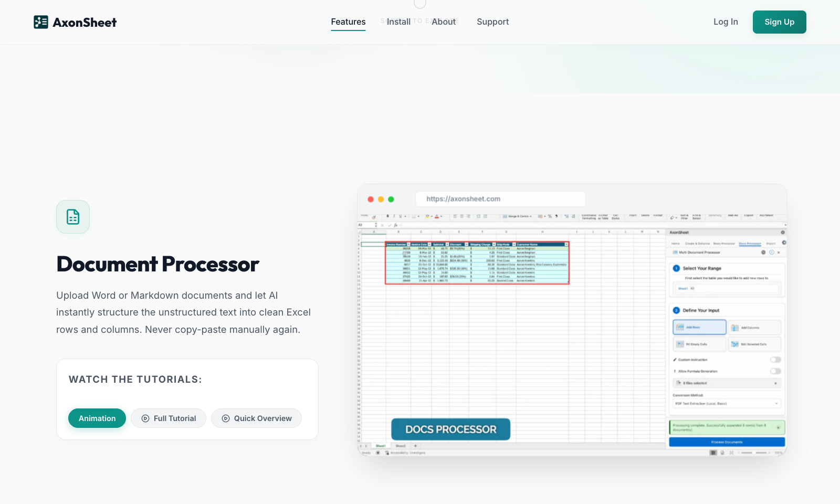Click the AxonSheet wordmark text

click(85, 22)
